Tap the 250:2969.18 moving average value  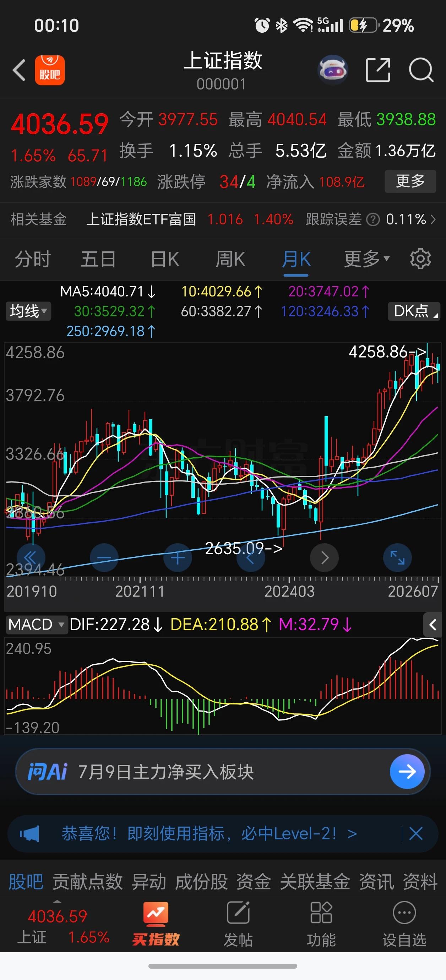pos(111,331)
